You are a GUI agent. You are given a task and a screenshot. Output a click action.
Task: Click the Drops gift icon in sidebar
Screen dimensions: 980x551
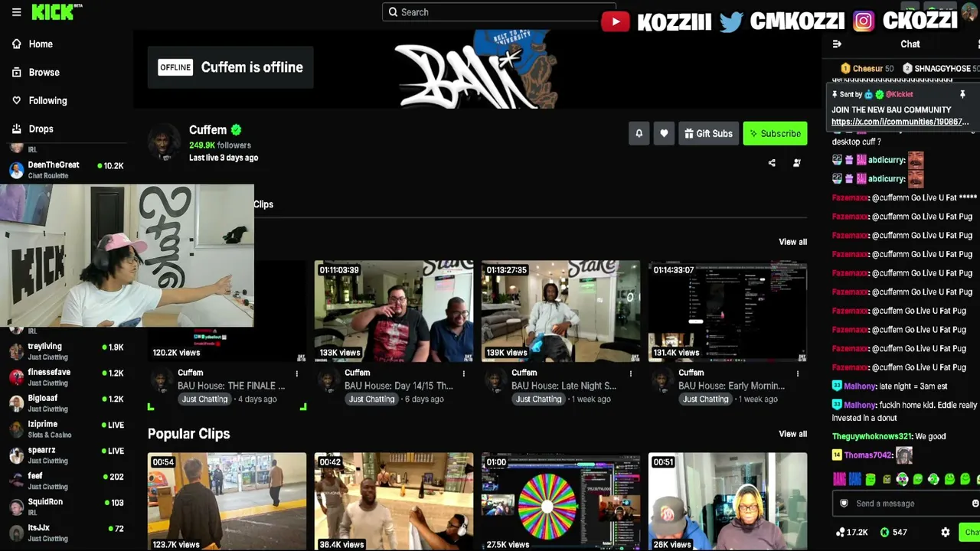pyautogui.click(x=16, y=129)
